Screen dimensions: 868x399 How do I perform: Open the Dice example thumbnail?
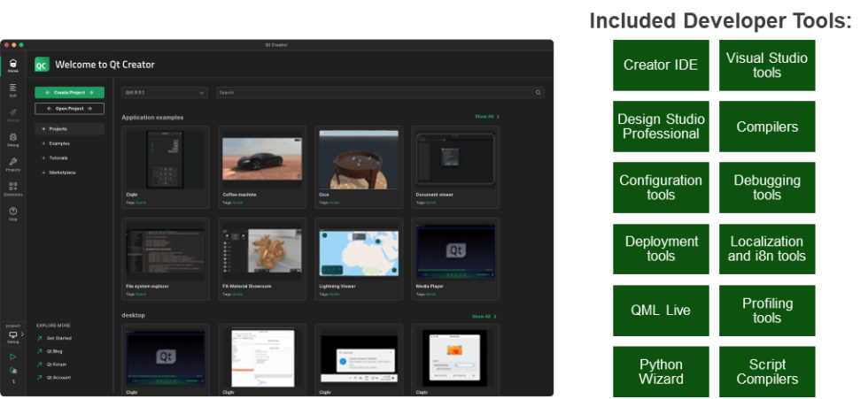359,160
